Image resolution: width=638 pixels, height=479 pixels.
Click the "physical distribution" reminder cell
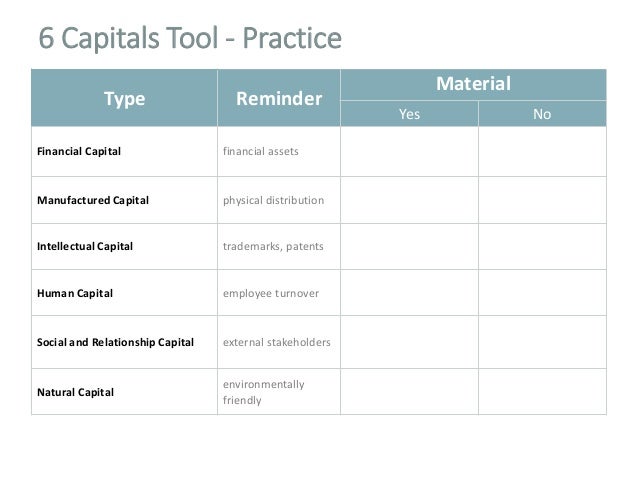(273, 200)
